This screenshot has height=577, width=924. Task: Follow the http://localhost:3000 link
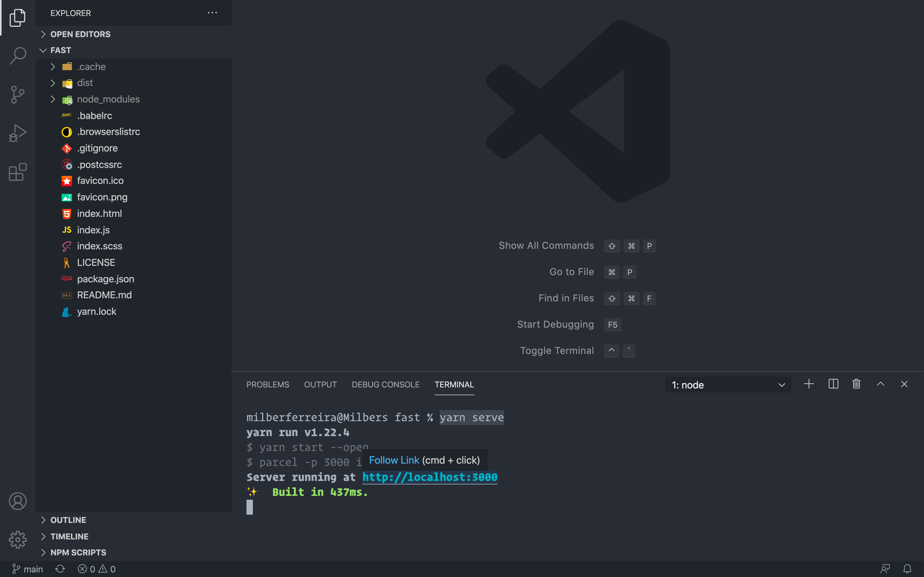(430, 477)
